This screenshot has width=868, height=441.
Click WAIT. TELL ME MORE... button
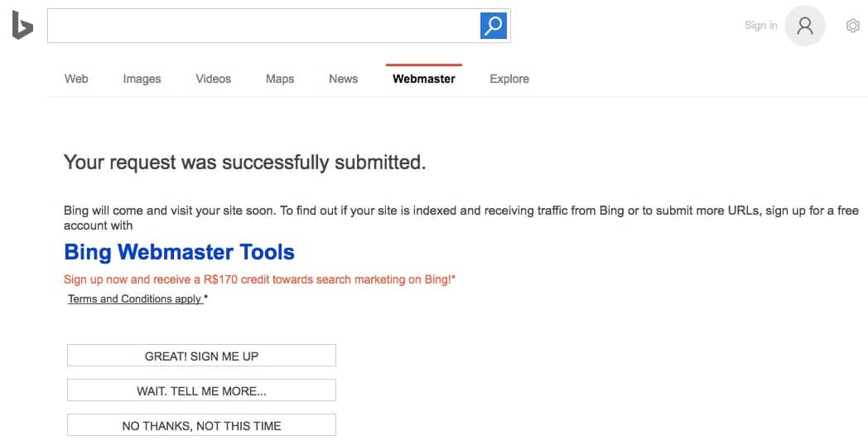[201, 390]
